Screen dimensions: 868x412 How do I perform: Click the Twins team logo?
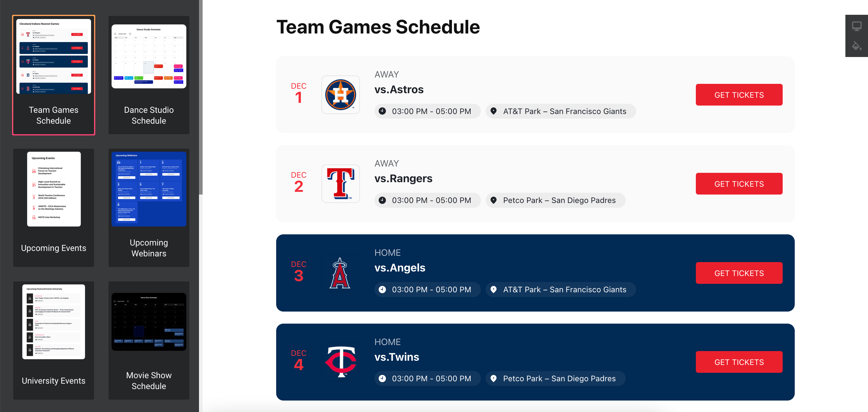click(x=340, y=362)
